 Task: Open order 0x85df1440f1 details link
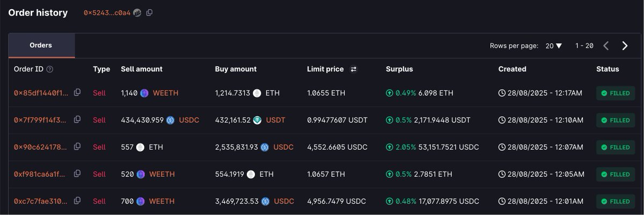[41, 93]
